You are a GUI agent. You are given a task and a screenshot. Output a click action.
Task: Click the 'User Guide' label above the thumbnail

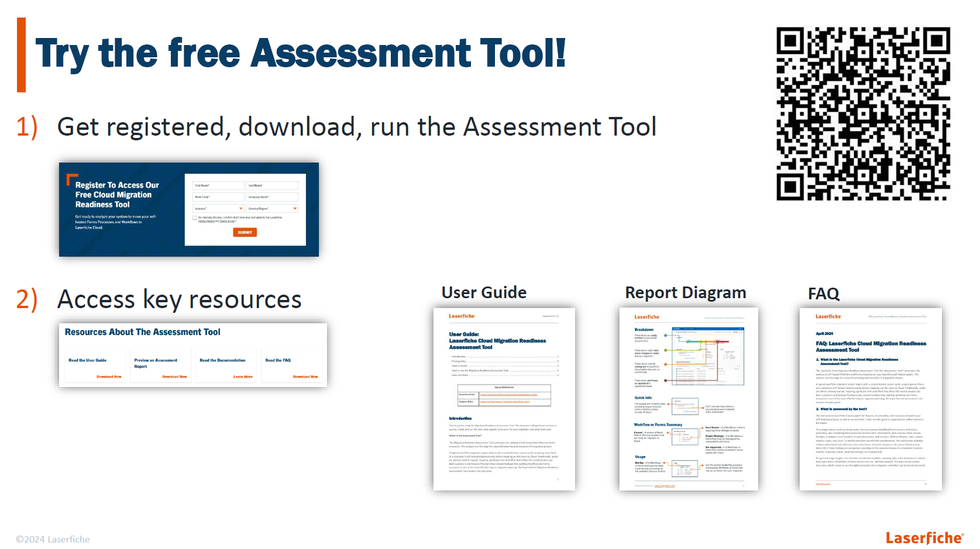click(484, 292)
